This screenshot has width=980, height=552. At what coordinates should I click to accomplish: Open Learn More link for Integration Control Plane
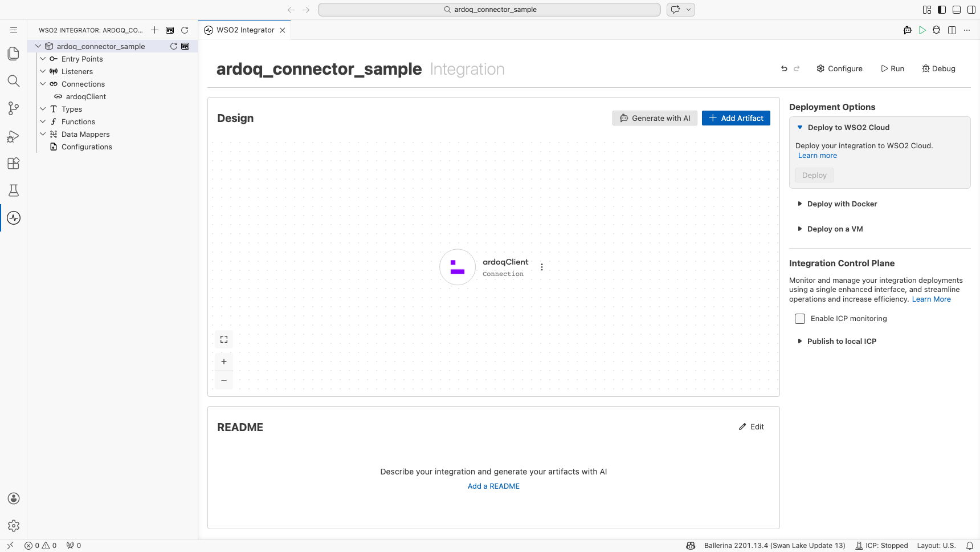931,299
